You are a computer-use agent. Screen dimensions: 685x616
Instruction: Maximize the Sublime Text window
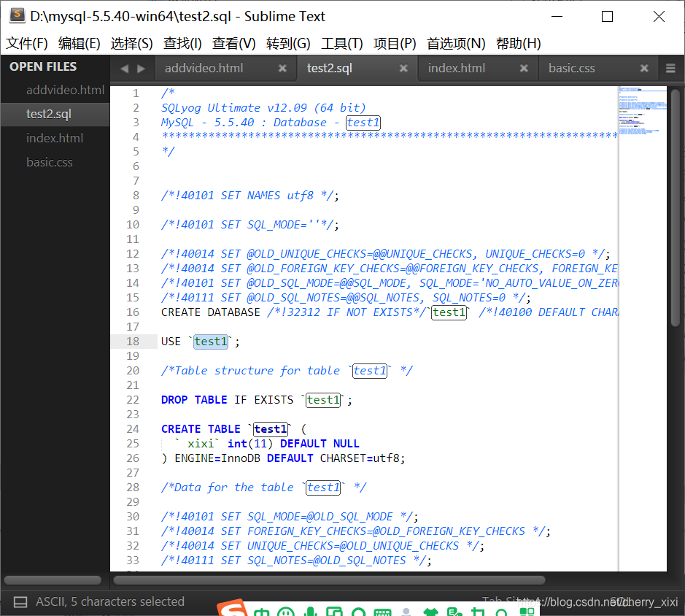click(607, 17)
